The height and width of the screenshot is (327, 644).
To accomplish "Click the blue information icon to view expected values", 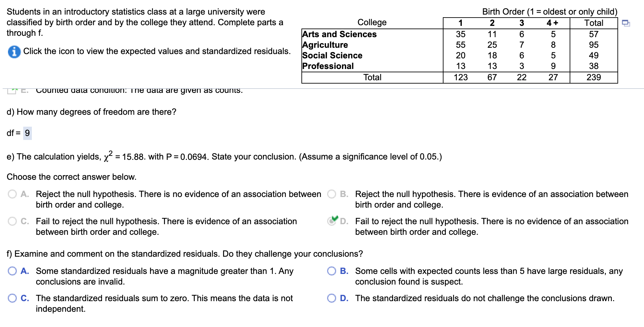I will (x=14, y=51).
